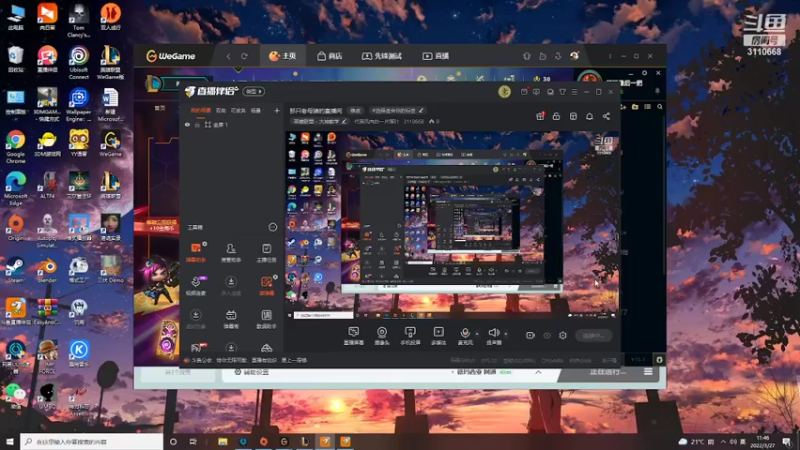Click the notification bell in streaming app
800x450 pixels.
[x=589, y=116]
